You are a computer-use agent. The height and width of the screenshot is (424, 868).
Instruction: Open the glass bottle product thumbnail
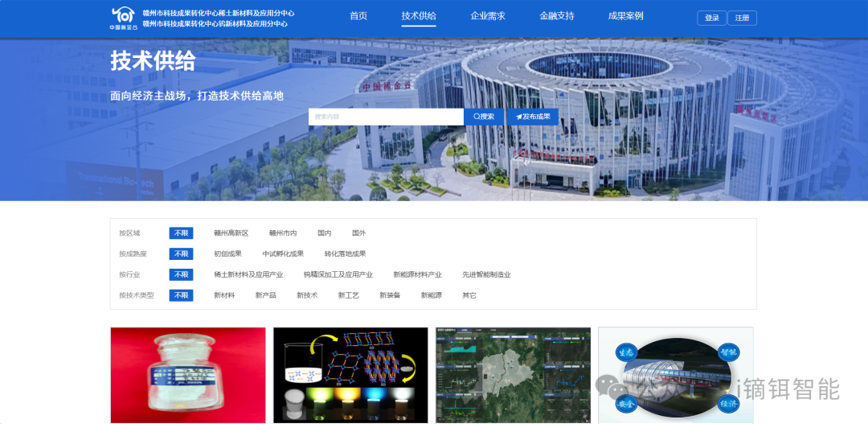[x=188, y=375]
